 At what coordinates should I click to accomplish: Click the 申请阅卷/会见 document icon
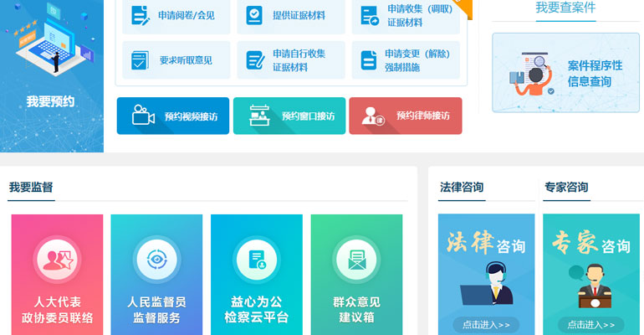click(140, 16)
